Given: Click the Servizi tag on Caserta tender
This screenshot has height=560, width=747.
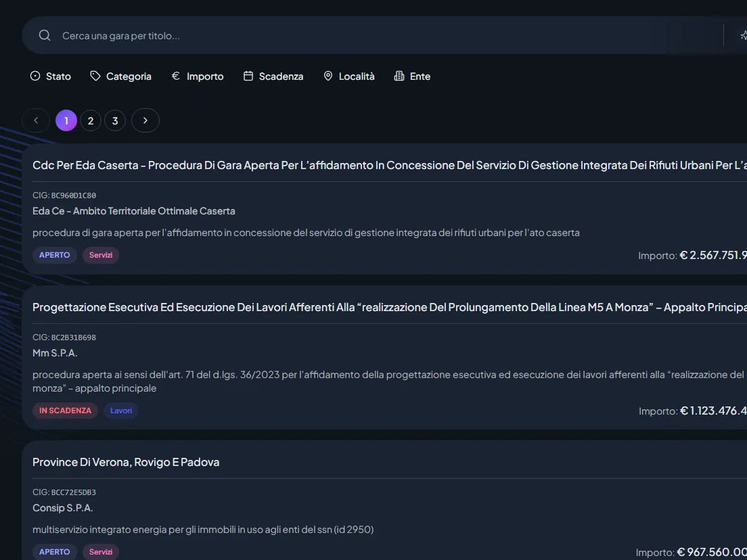Looking at the screenshot, I should point(101,255).
